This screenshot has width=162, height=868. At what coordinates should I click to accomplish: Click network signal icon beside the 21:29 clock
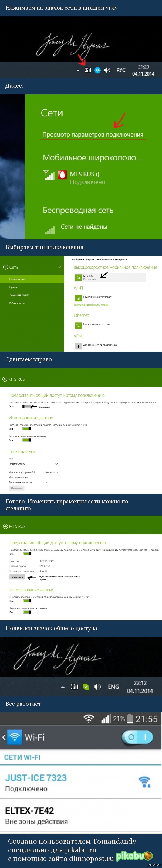pos(88,70)
